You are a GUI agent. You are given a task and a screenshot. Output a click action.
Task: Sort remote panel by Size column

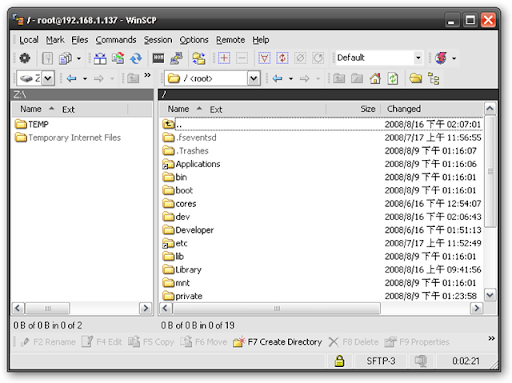click(353, 109)
